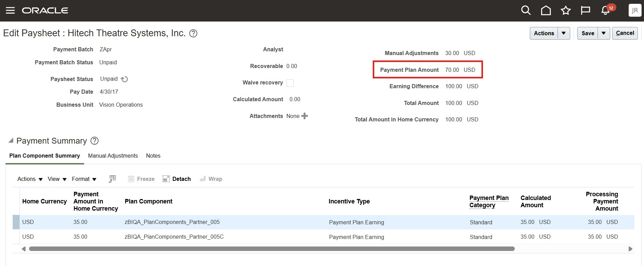The width and height of the screenshot is (644, 266).
Task: Open help icon beside Edit Paysheet title
Action: pos(193,34)
